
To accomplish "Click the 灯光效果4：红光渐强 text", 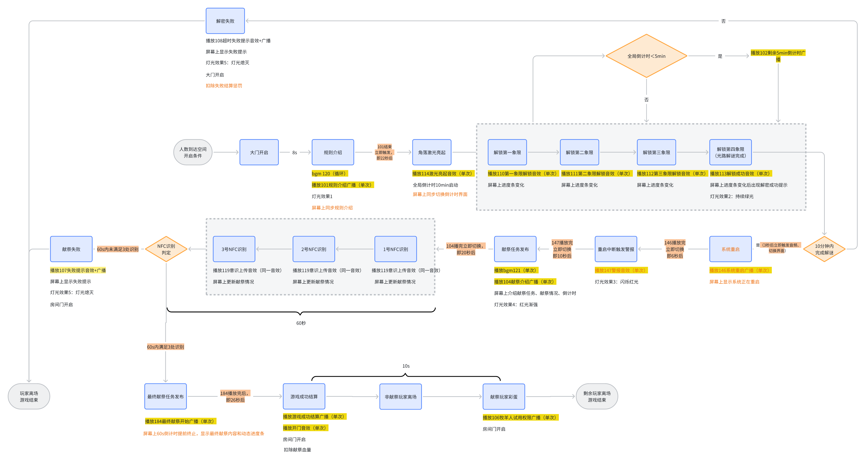I will [x=516, y=304].
